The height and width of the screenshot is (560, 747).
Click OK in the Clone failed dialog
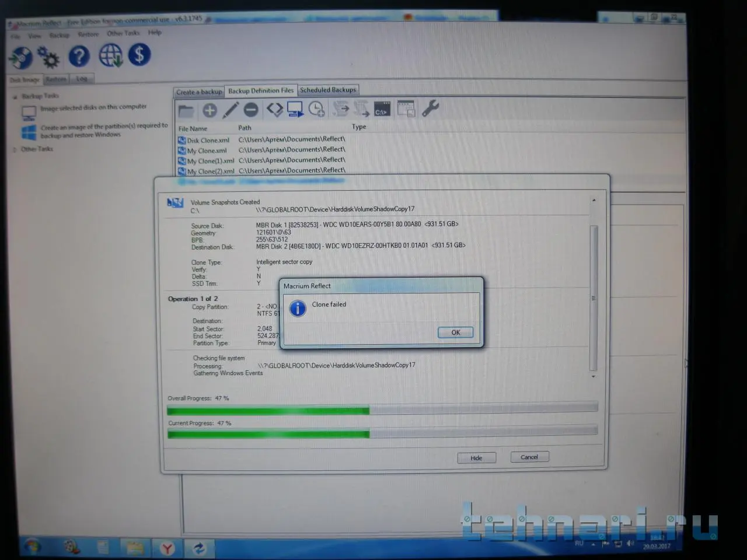[x=455, y=332]
